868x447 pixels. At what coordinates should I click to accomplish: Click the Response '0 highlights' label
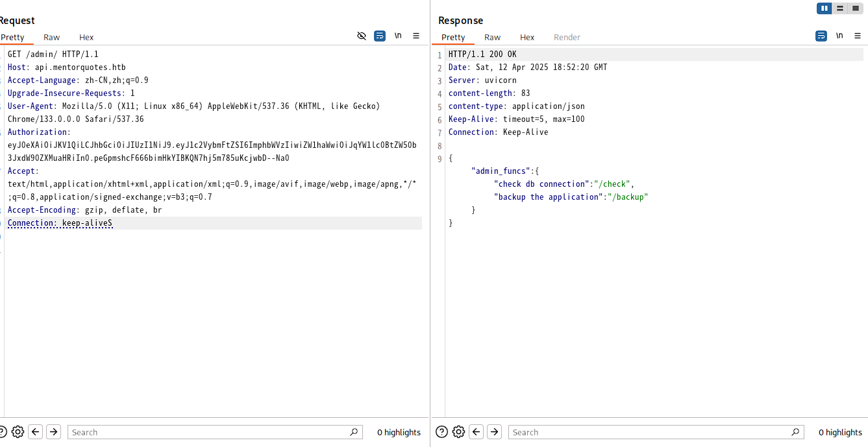(x=840, y=432)
